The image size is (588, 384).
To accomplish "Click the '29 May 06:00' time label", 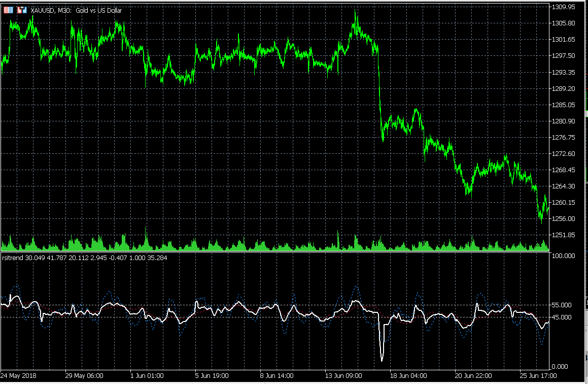I will [84, 375].
